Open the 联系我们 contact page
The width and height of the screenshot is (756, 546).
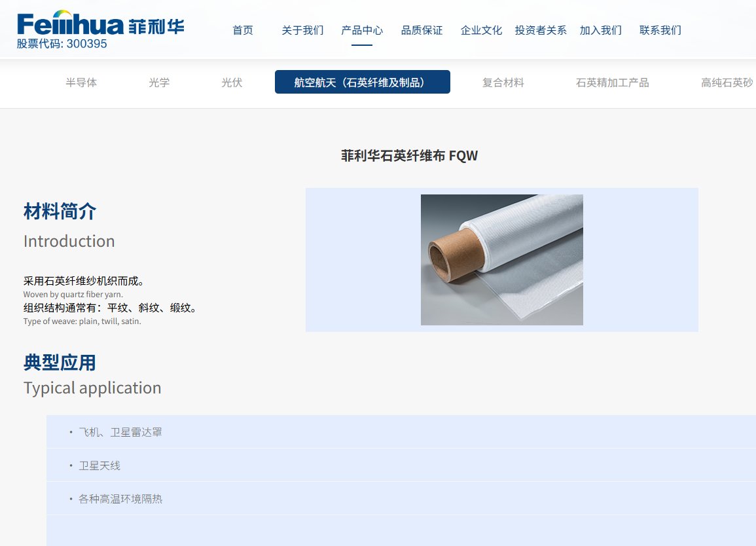click(x=660, y=30)
